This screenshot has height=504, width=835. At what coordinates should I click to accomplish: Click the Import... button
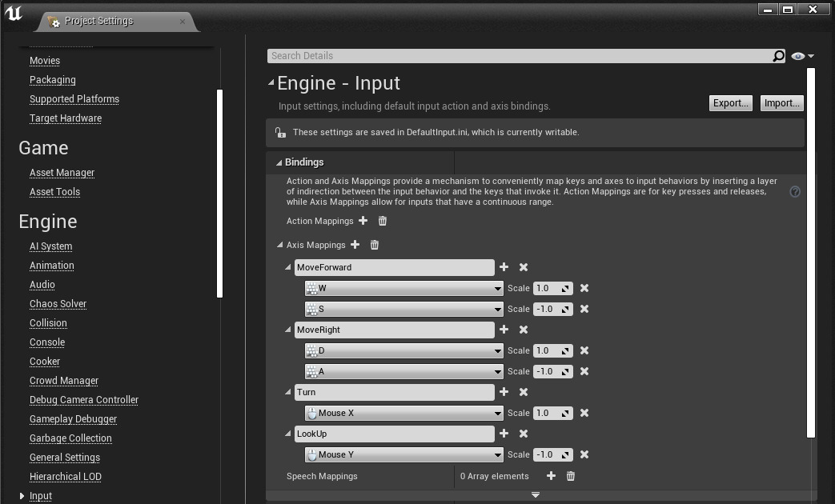click(781, 102)
